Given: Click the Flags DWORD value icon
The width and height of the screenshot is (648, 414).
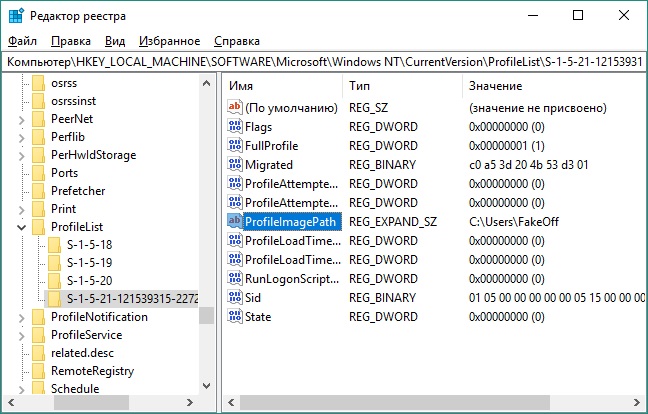Looking at the screenshot, I should click(235, 127).
